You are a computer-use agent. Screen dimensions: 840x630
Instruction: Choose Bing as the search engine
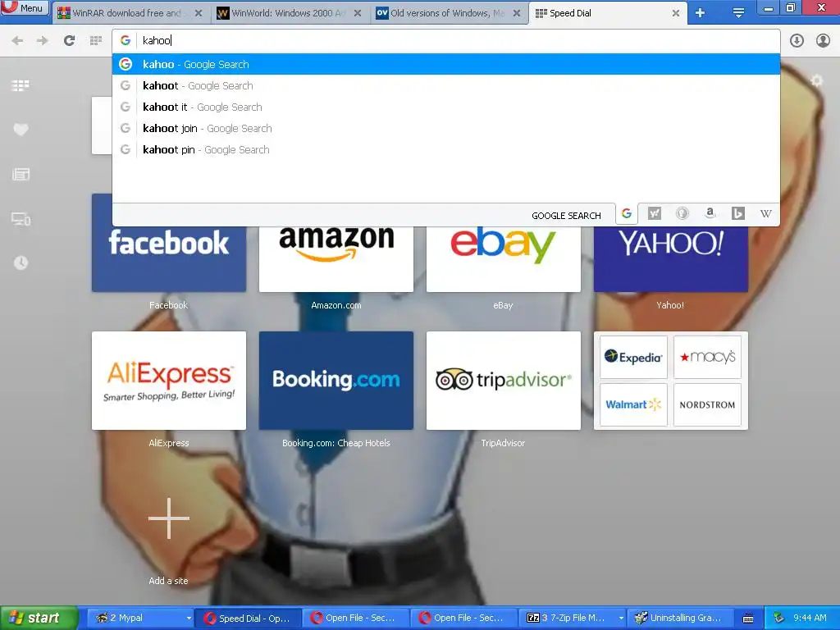(737, 214)
